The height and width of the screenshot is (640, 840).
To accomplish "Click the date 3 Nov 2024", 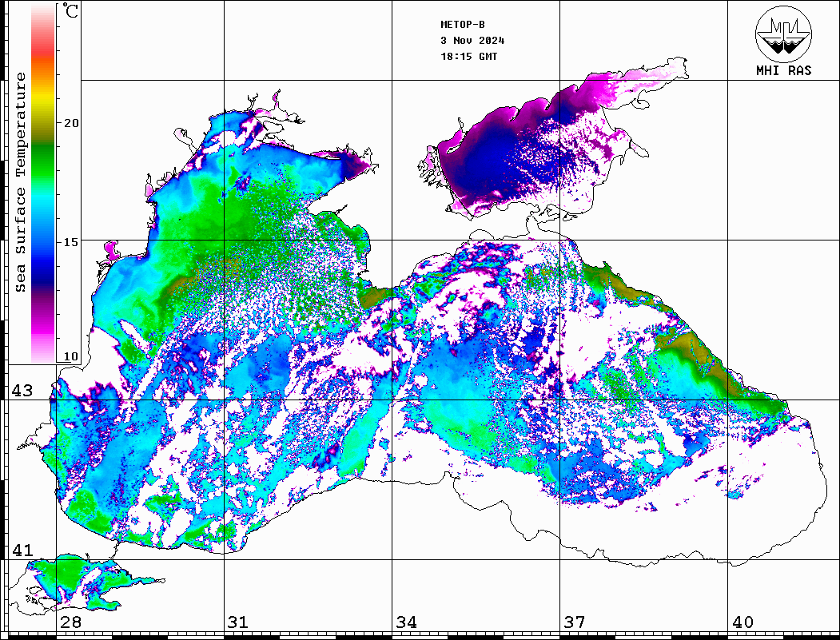I will point(472,41).
